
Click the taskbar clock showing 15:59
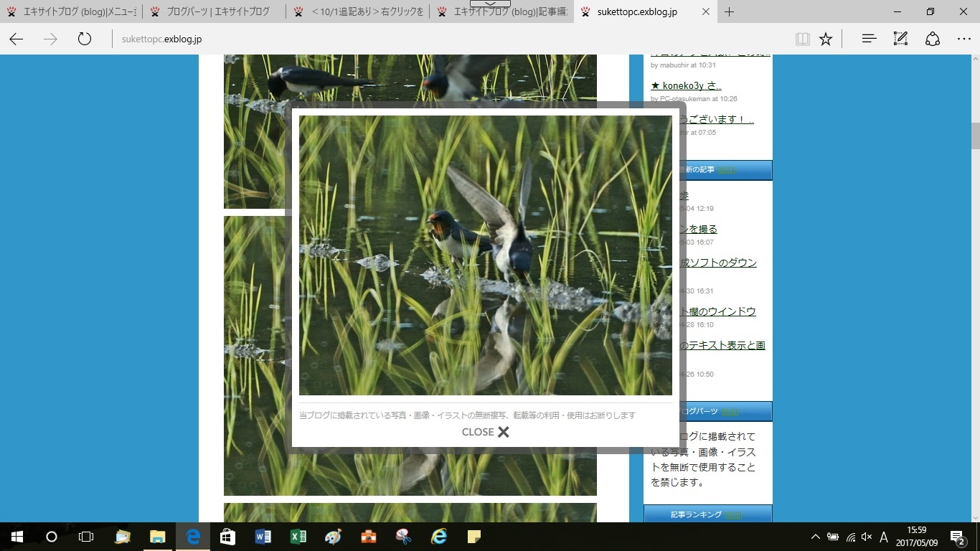(916, 537)
